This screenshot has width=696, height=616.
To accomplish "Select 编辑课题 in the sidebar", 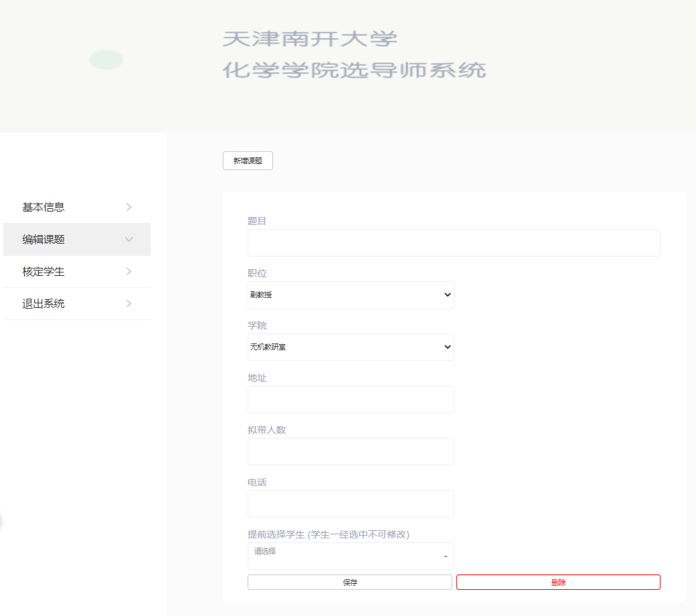I will click(43, 239).
